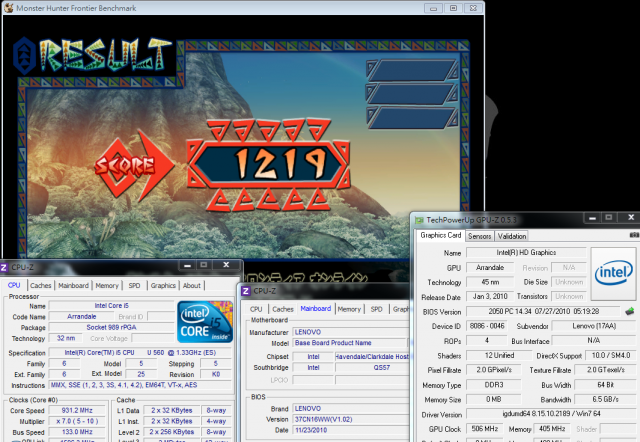Click the processor Name field Intel Core i5
640x442 pixels.
[x=111, y=306]
